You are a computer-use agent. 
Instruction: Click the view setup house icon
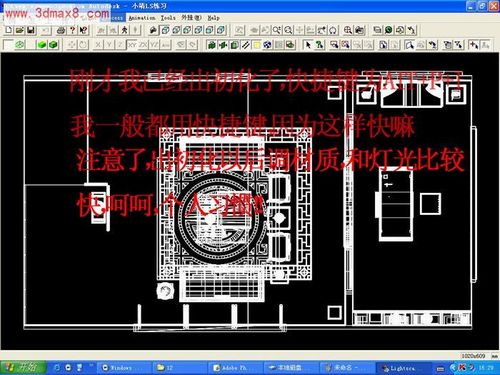pos(153,30)
